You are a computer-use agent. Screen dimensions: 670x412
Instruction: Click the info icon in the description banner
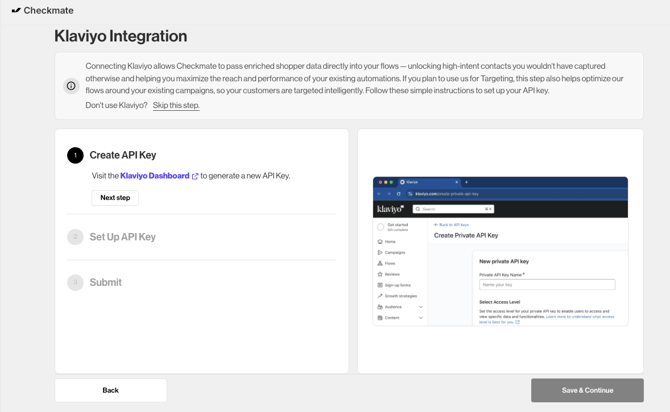(x=71, y=86)
